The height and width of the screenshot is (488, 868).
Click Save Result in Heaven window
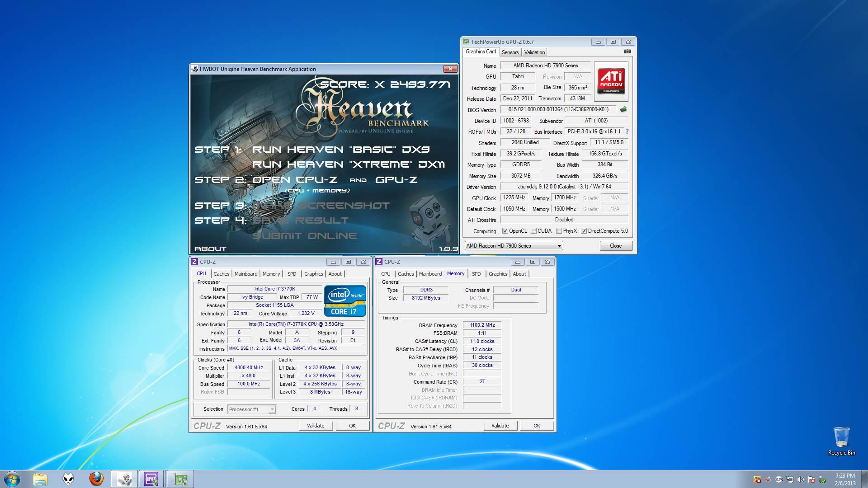300,221
